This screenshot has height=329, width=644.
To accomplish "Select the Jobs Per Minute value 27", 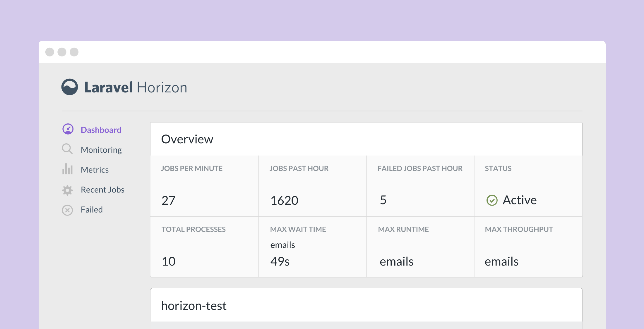I will tap(169, 200).
